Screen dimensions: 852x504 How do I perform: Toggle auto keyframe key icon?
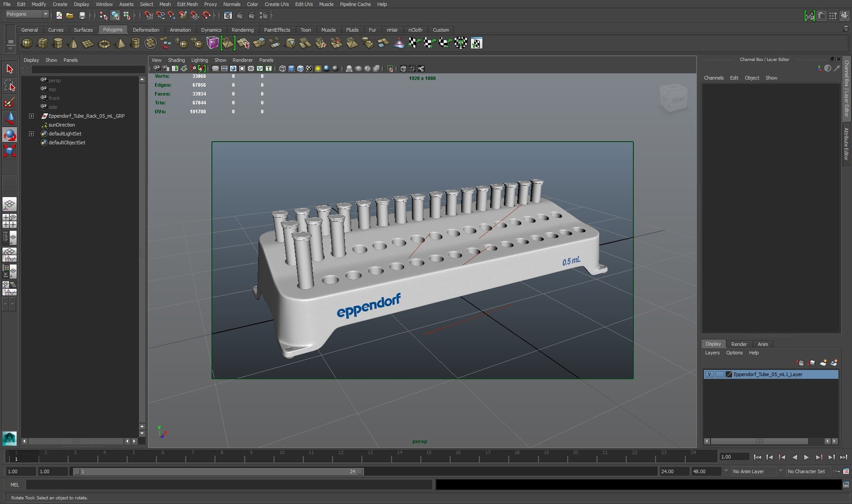pyautogui.click(x=837, y=472)
